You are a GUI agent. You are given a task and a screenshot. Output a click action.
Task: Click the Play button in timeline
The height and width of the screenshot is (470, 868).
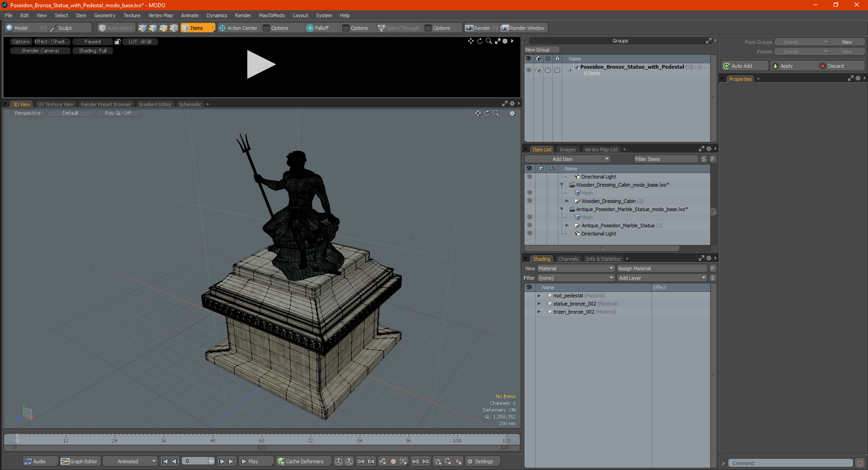click(x=256, y=461)
